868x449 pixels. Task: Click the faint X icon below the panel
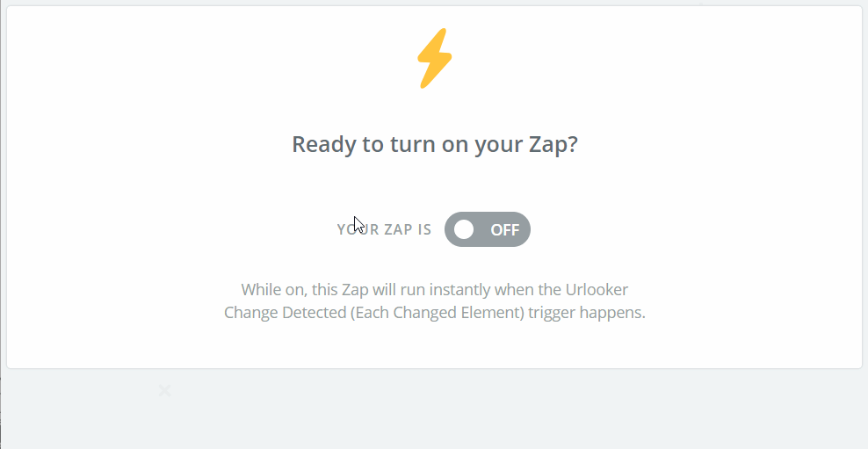(x=164, y=390)
